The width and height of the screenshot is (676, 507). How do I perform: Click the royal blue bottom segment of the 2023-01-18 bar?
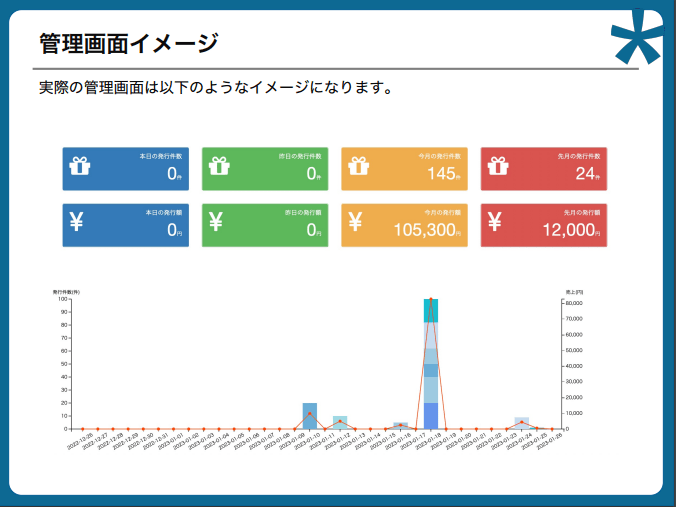(x=431, y=416)
